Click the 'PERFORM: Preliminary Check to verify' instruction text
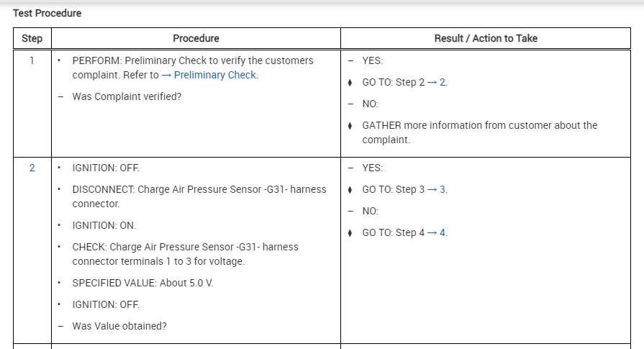This screenshot has width=644, height=349. [192, 60]
